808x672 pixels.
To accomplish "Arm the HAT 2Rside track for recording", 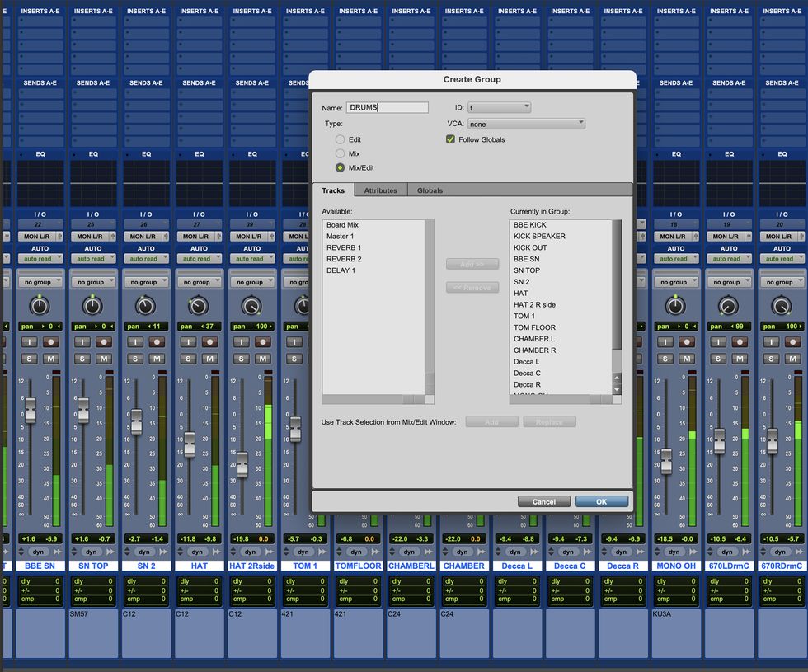I will point(263,341).
